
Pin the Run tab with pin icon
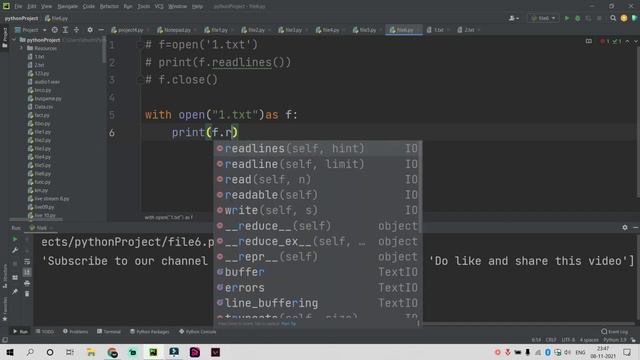(15, 291)
